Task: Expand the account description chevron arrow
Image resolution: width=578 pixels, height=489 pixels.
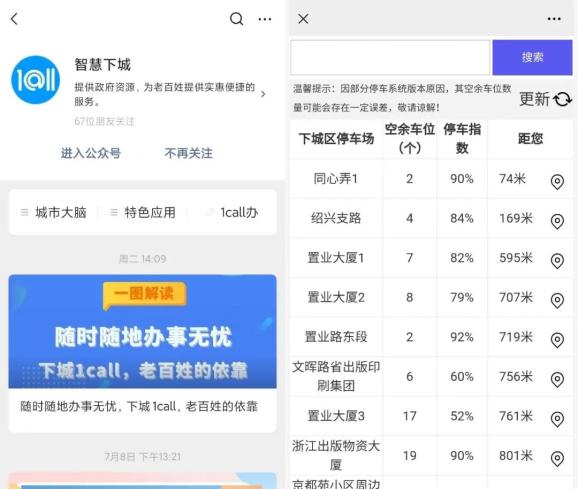Action: (x=263, y=94)
